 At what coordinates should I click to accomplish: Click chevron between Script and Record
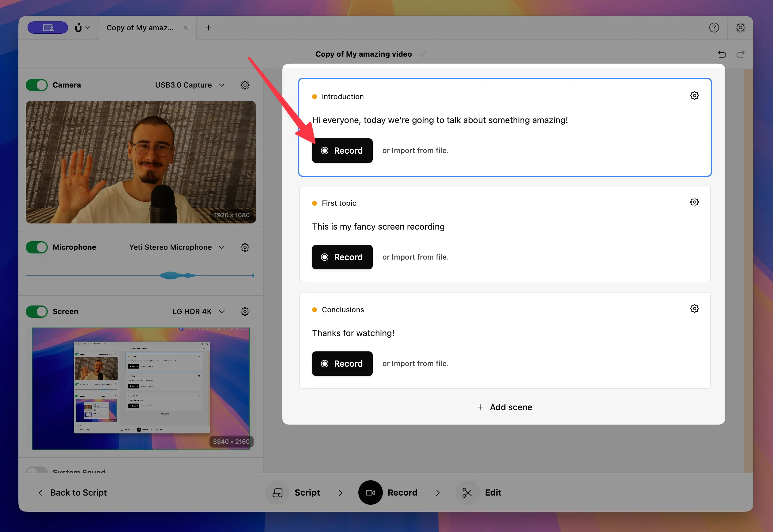340,493
